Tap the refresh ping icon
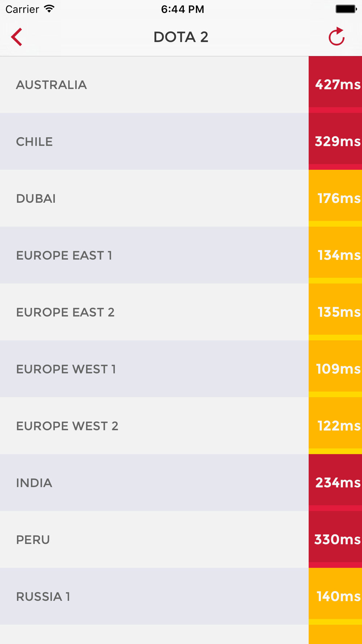The image size is (362, 644). [336, 36]
